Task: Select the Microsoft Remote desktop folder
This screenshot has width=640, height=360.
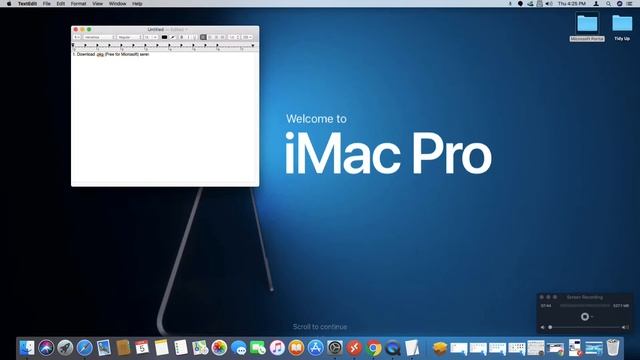Action: coord(587,27)
